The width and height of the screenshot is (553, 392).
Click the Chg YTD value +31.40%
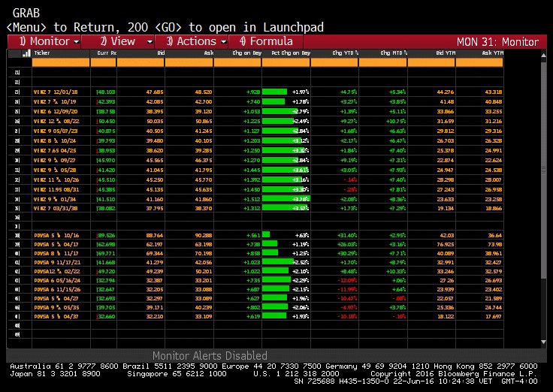(348, 236)
